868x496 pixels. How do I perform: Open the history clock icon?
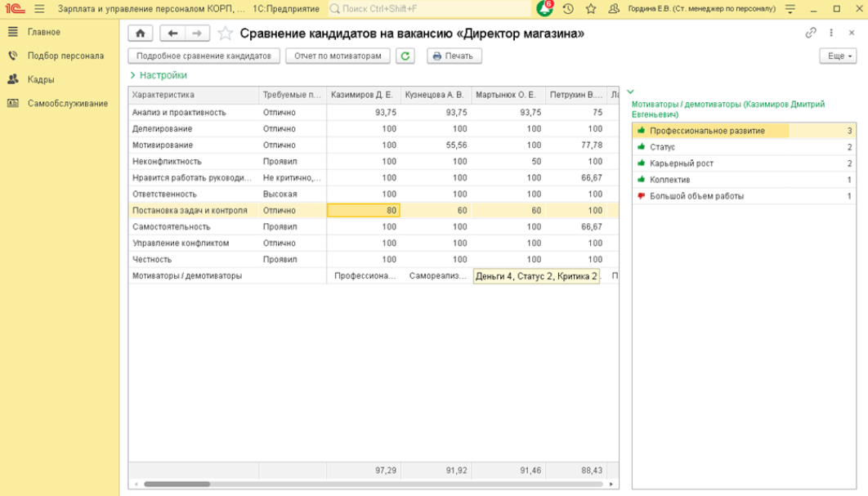click(568, 9)
